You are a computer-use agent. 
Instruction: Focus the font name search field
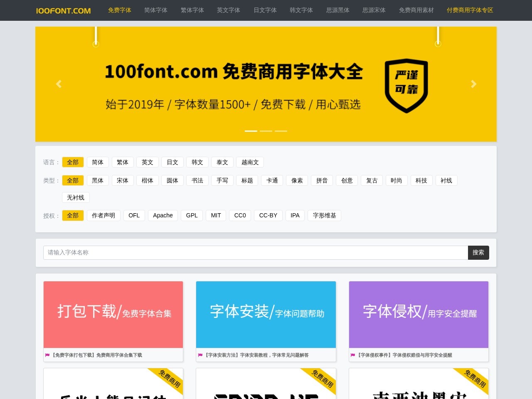point(256,253)
